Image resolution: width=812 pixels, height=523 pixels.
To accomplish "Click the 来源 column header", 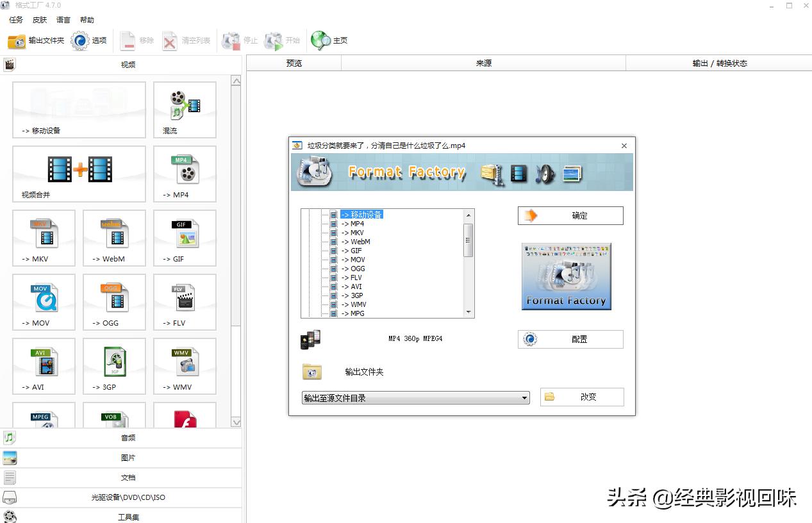I will 484,63.
